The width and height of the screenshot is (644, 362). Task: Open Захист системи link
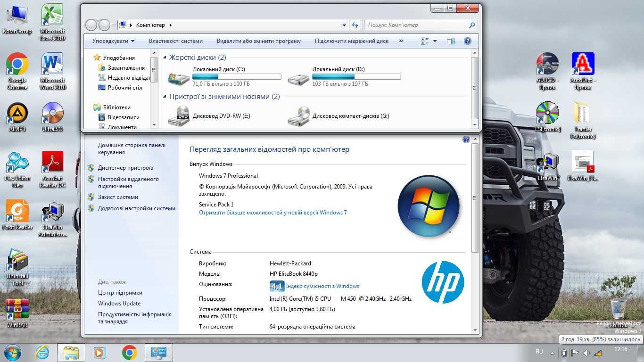point(118,197)
